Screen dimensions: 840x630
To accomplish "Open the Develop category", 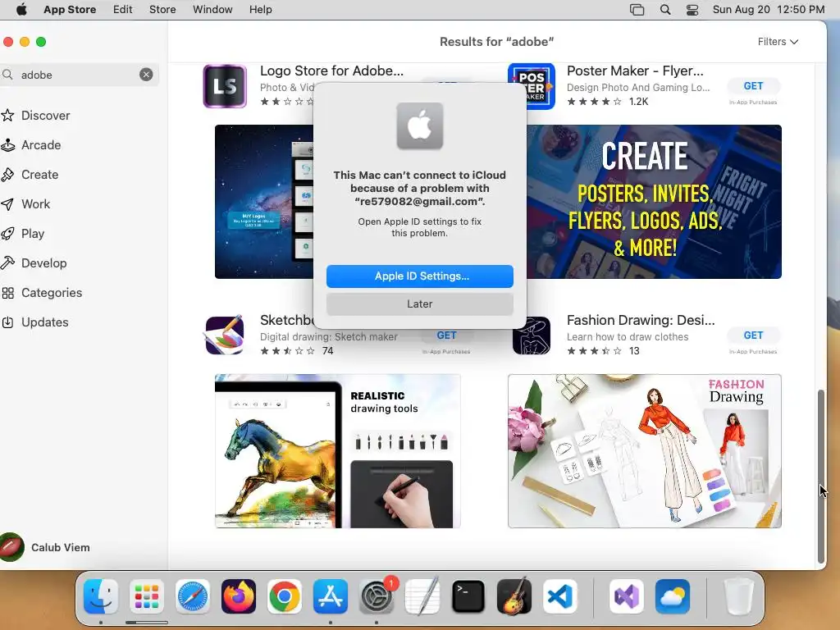I will tap(44, 263).
